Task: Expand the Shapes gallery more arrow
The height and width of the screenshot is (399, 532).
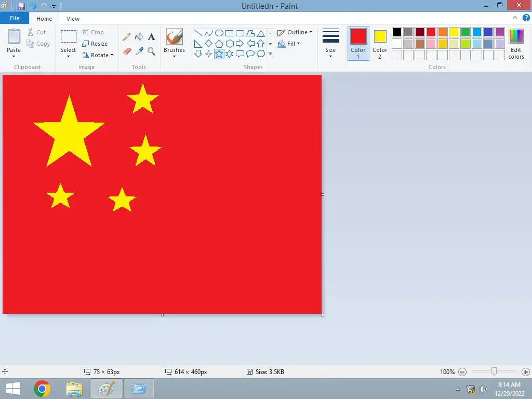Action: pos(270,54)
